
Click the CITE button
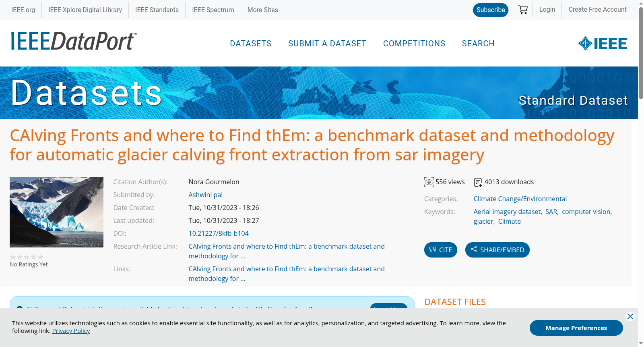[x=441, y=250]
